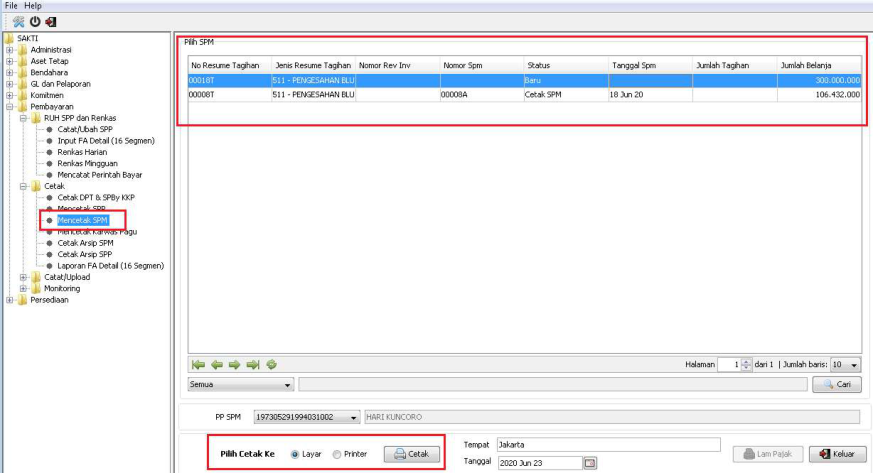Open the File menu
Image resolution: width=873 pixels, height=473 pixels.
click(x=12, y=6)
